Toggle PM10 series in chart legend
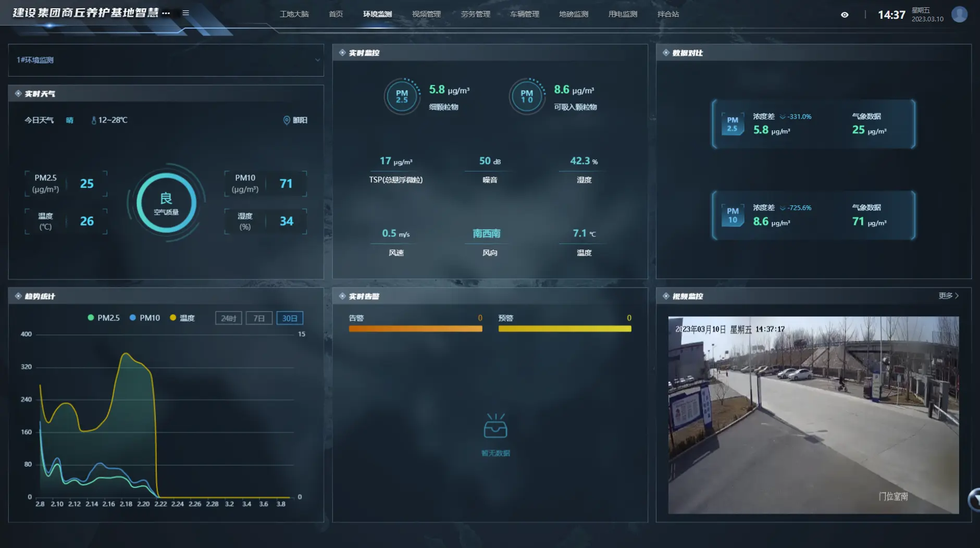 145,318
